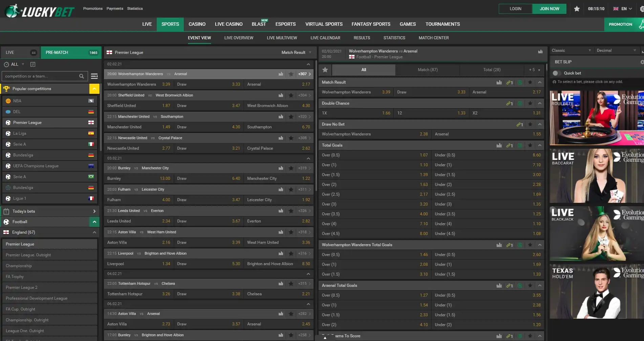Collapse the England (67) section

[94, 232]
